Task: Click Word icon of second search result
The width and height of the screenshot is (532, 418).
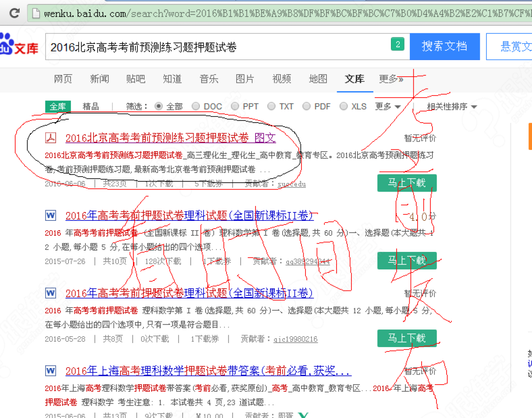Action: (51, 216)
